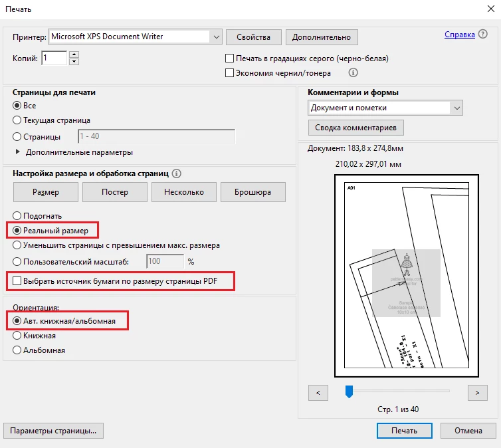Open Дополнительно print settings
The height and width of the screenshot is (448, 501).
pos(322,37)
